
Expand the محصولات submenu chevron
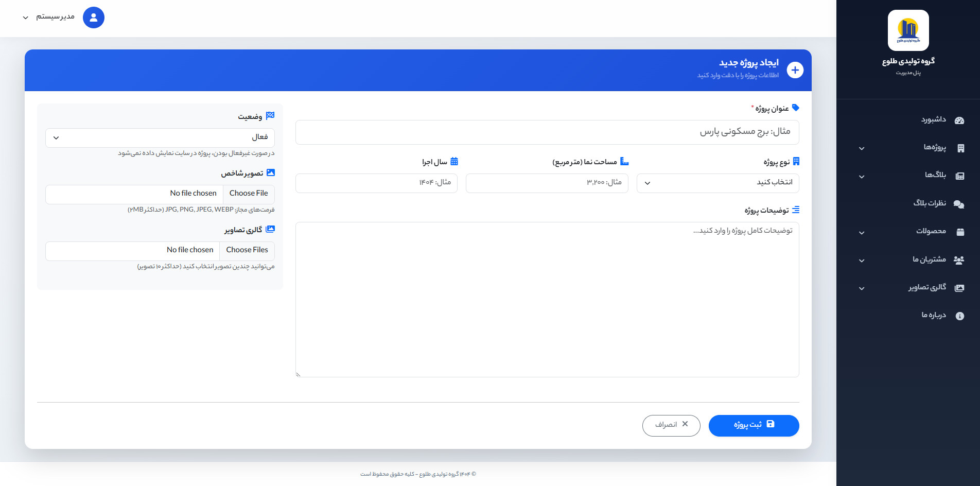click(862, 232)
